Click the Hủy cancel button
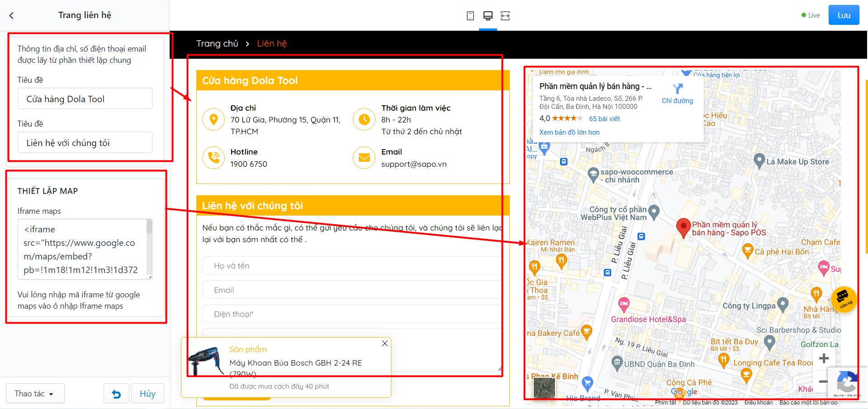868x409 pixels. [147, 394]
